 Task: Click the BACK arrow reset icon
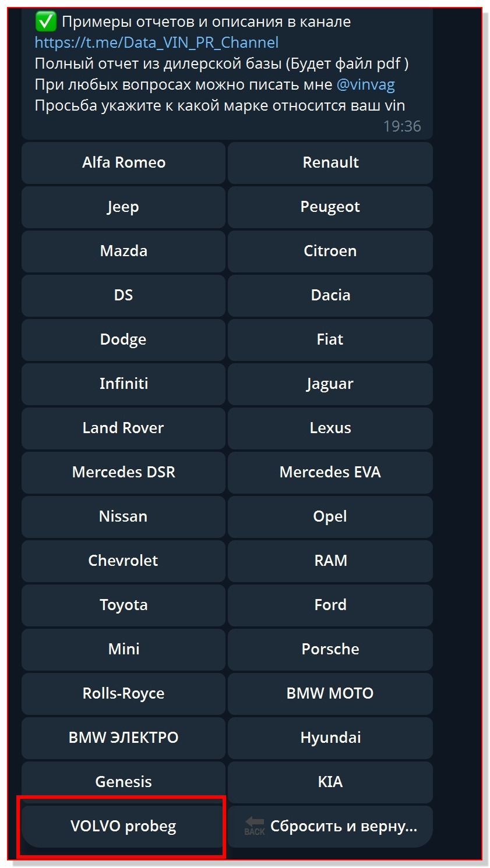255,826
